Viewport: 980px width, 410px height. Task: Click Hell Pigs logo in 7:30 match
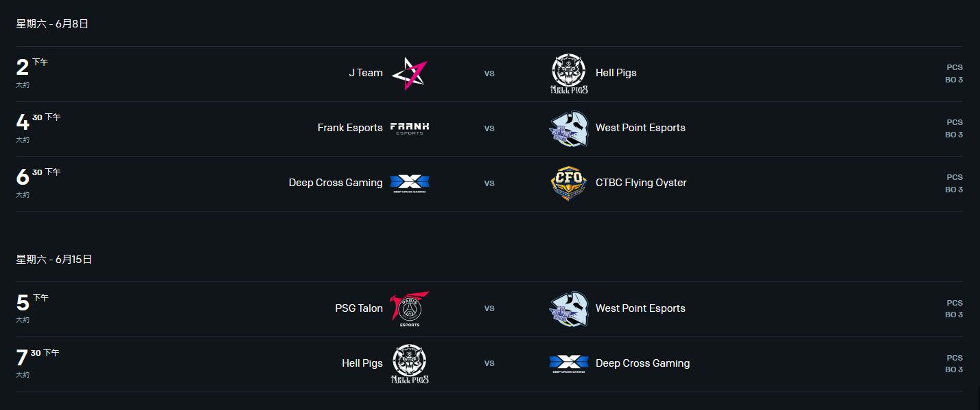coord(410,364)
